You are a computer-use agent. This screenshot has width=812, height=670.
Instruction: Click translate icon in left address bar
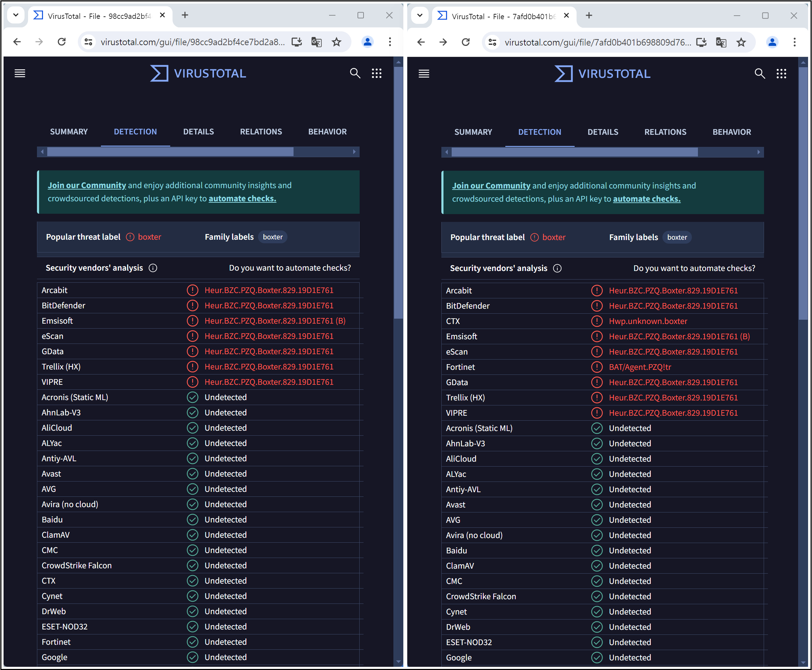(x=317, y=42)
